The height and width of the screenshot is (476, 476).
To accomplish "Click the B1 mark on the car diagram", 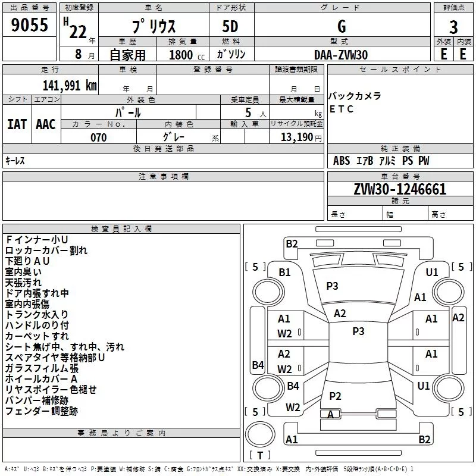I will [x=285, y=272].
